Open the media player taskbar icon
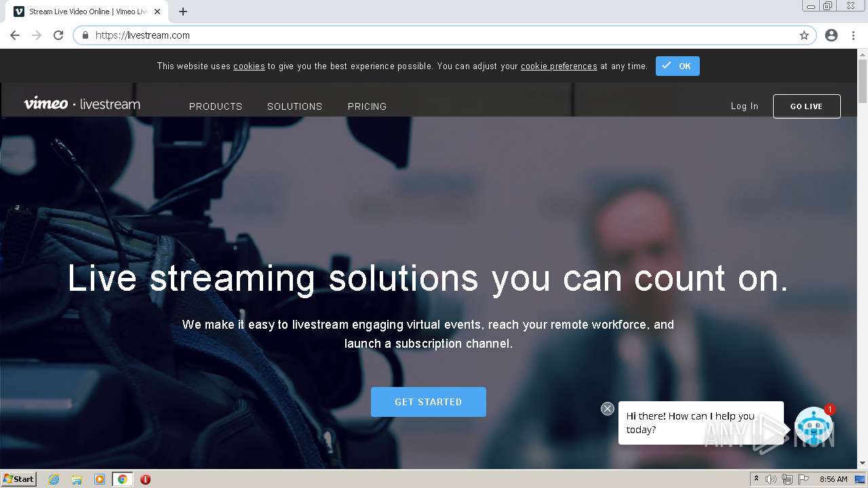Screen dimensions: 868x488 coord(100,479)
